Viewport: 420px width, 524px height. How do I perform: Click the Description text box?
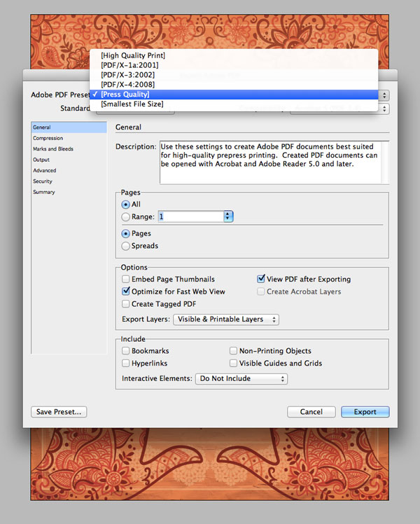pos(270,163)
